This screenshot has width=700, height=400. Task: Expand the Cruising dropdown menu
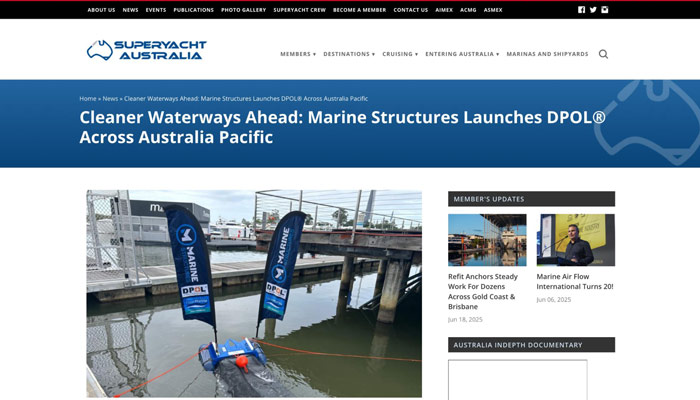400,54
